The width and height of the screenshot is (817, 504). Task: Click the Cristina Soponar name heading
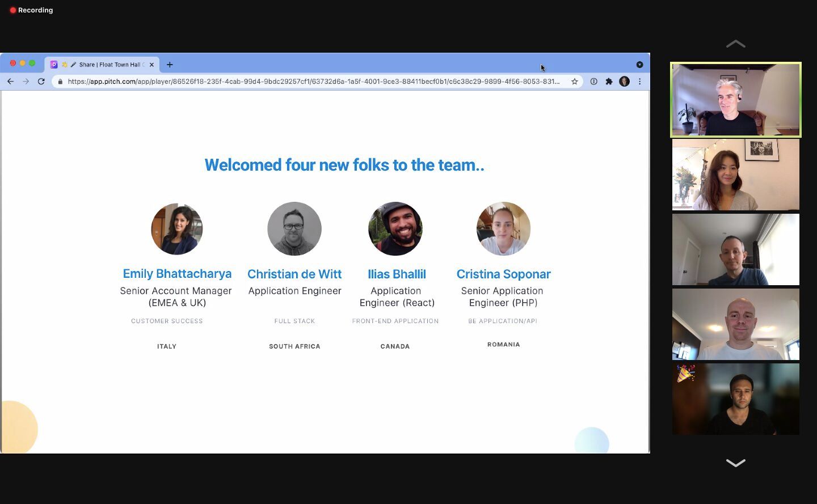point(503,274)
